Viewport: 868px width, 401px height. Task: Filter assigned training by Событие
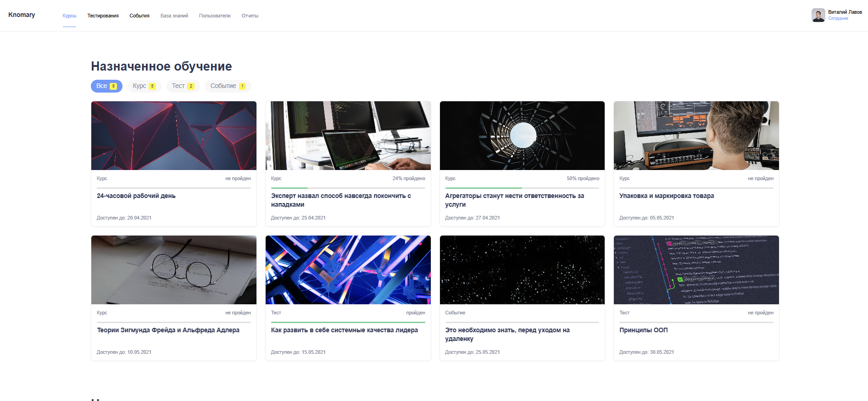point(228,86)
